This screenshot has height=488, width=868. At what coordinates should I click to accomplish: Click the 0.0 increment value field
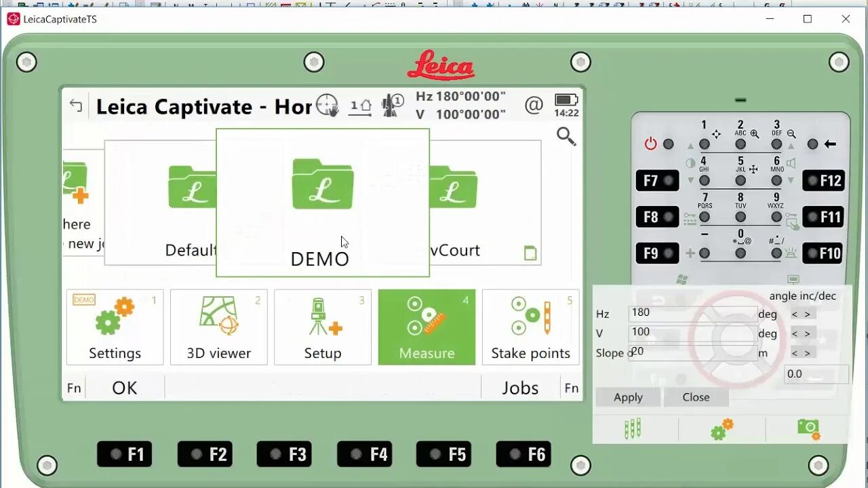coord(816,374)
